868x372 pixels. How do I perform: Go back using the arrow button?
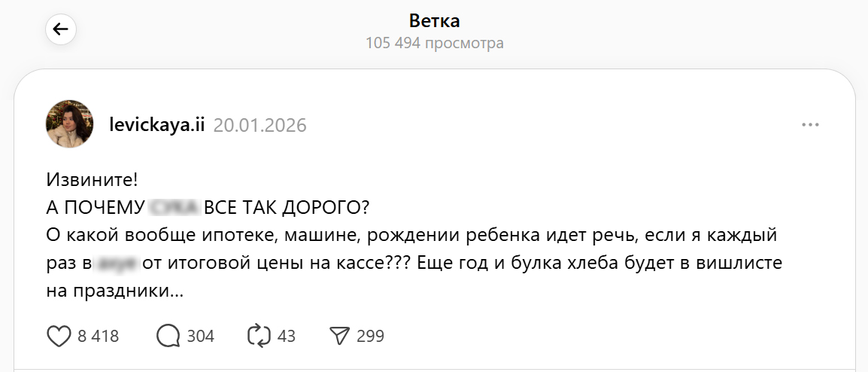tap(60, 29)
